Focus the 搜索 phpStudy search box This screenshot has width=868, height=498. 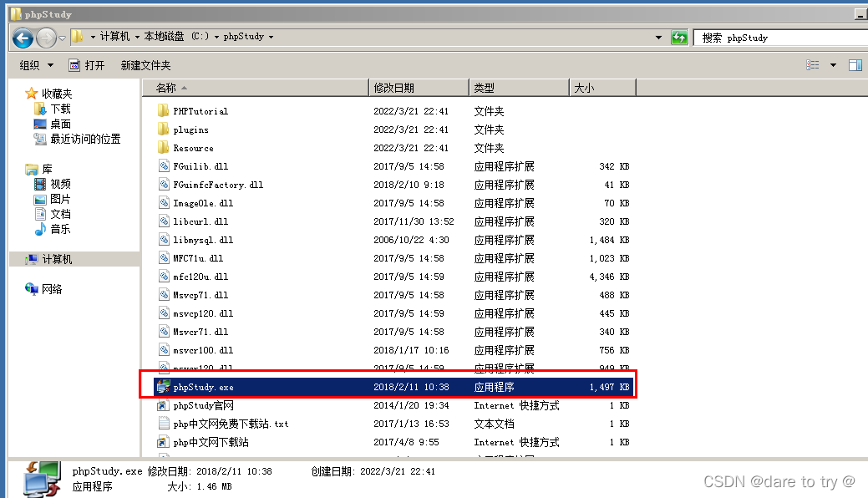pos(780,38)
